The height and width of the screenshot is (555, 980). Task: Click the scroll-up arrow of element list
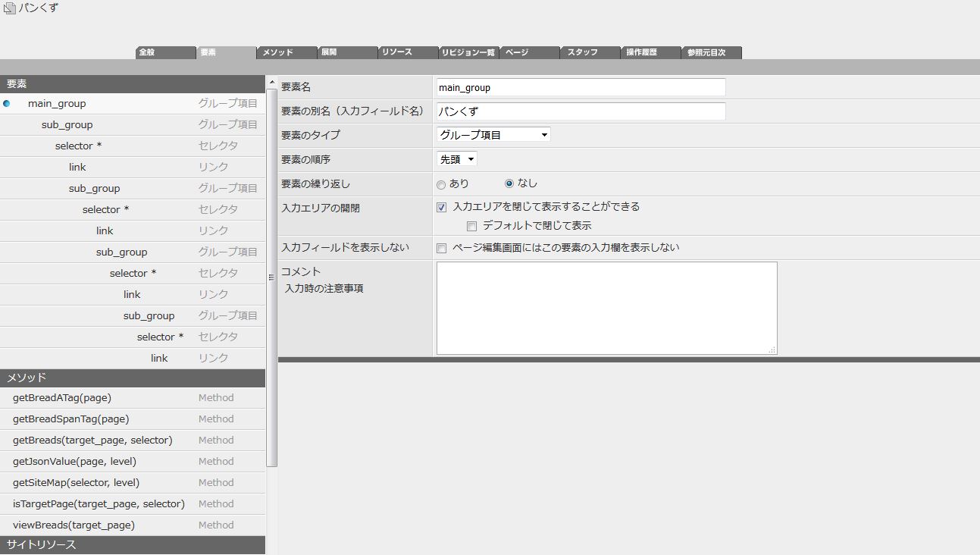click(x=272, y=82)
